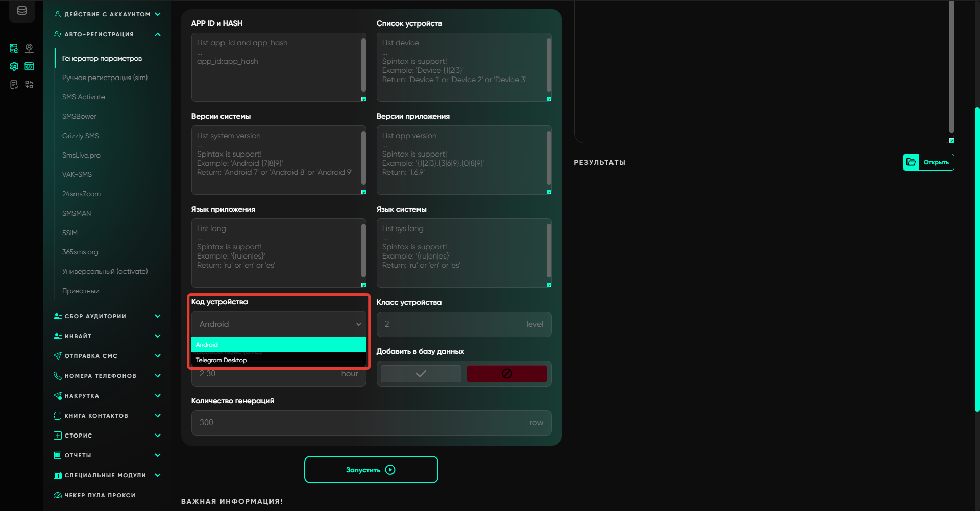
Task: Collapse the Авто-регистрация section
Action: click(x=158, y=34)
